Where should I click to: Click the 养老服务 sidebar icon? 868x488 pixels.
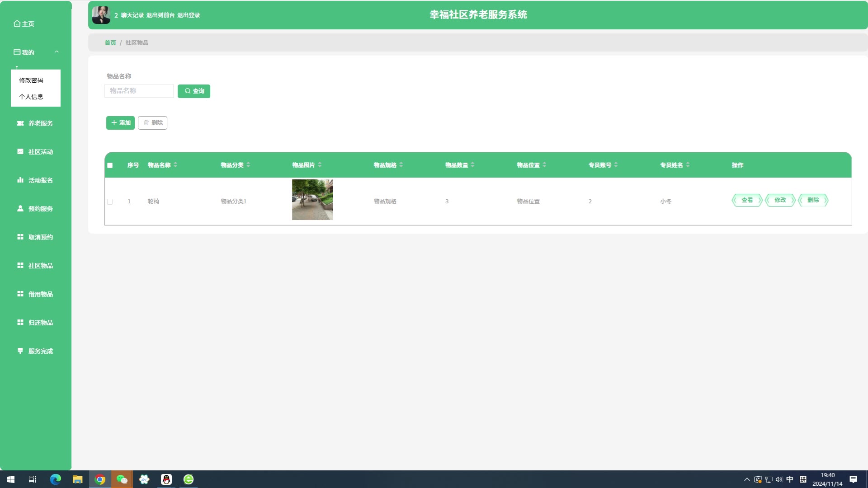coord(20,123)
